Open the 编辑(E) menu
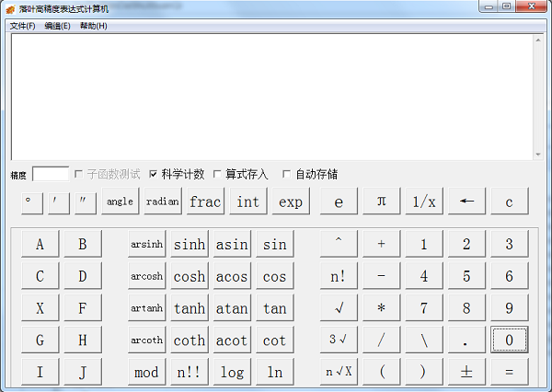 (x=57, y=26)
